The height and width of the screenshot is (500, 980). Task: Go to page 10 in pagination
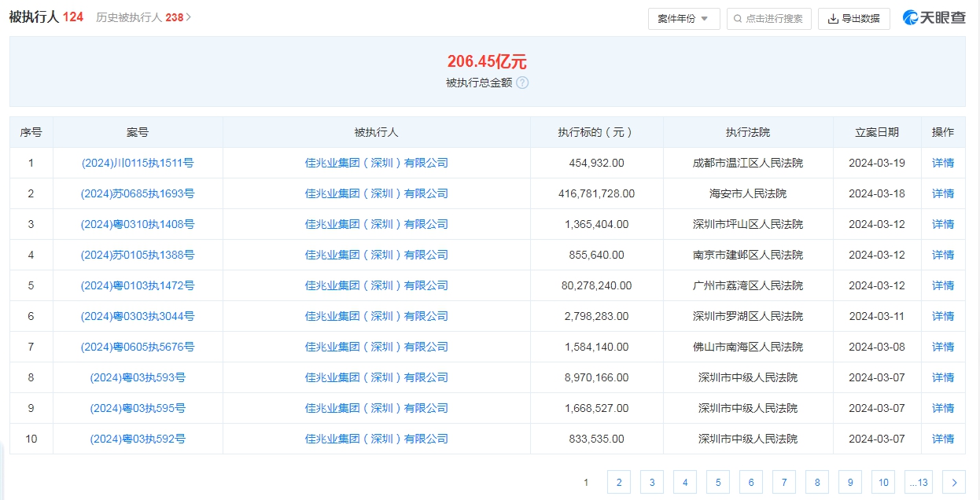(x=883, y=483)
